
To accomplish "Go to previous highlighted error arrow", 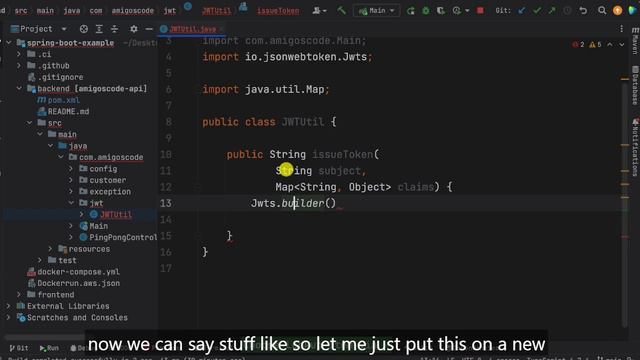I will coord(609,44).
